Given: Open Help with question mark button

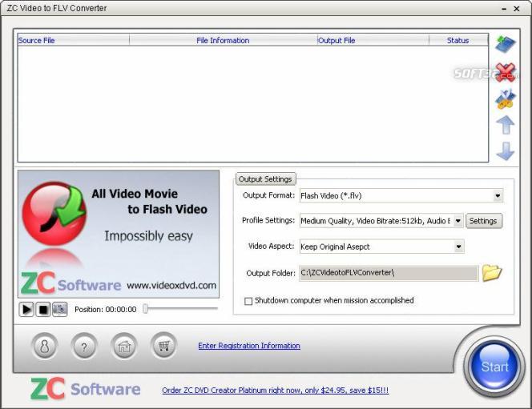Looking at the screenshot, I should [84, 346].
